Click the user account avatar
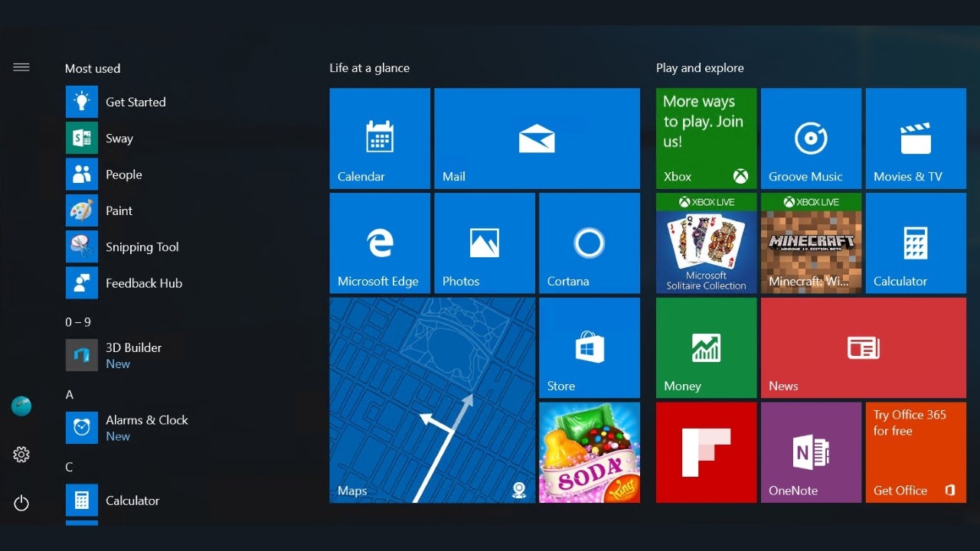 [x=21, y=406]
